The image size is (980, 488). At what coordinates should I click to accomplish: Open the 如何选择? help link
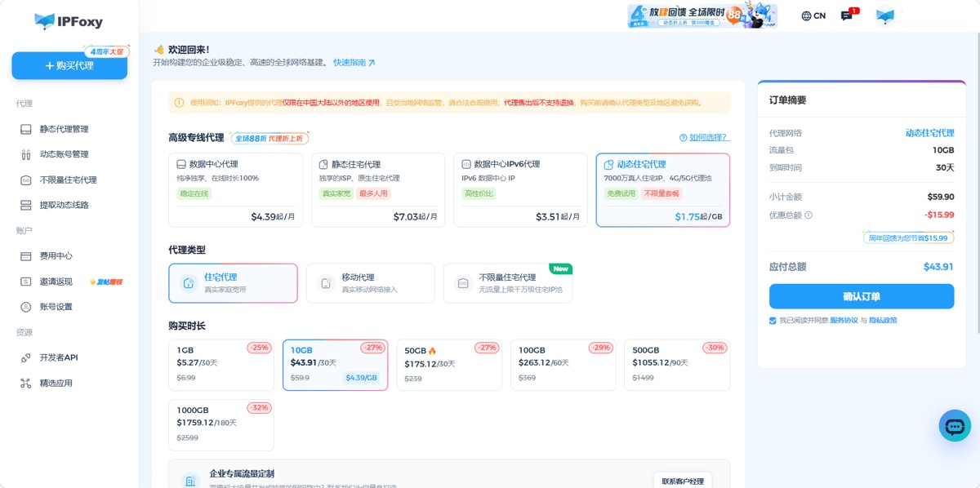pos(704,138)
